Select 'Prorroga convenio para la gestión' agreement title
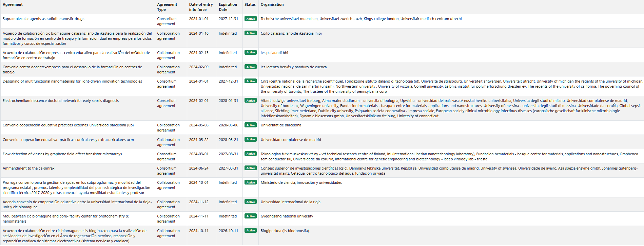Screen dimensions: 644x246 pyautogui.click(x=76, y=188)
